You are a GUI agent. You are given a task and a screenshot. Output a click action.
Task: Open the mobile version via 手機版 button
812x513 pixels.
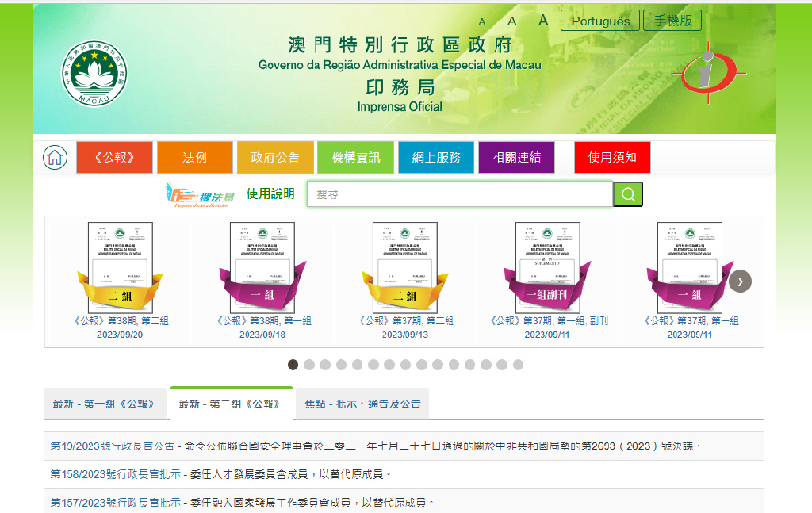click(673, 21)
